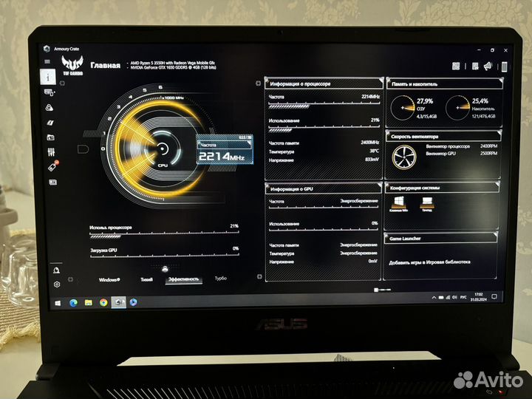Screen dimensions: 532x399
Task: Open the volume tray icon
Action: coord(454,298)
